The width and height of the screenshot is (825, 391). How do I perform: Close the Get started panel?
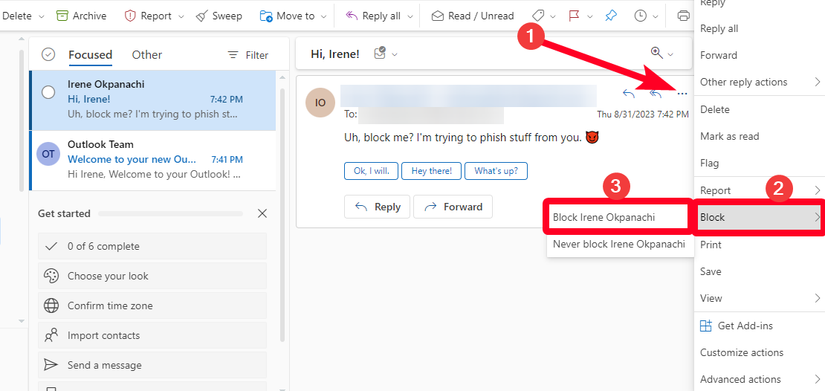(261, 213)
